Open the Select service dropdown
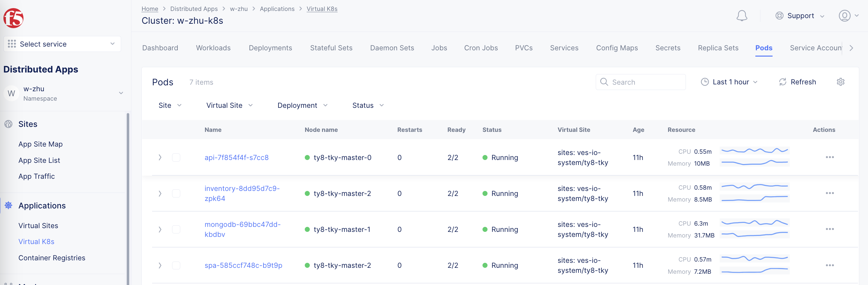The width and height of the screenshot is (868, 285). click(62, 44)
